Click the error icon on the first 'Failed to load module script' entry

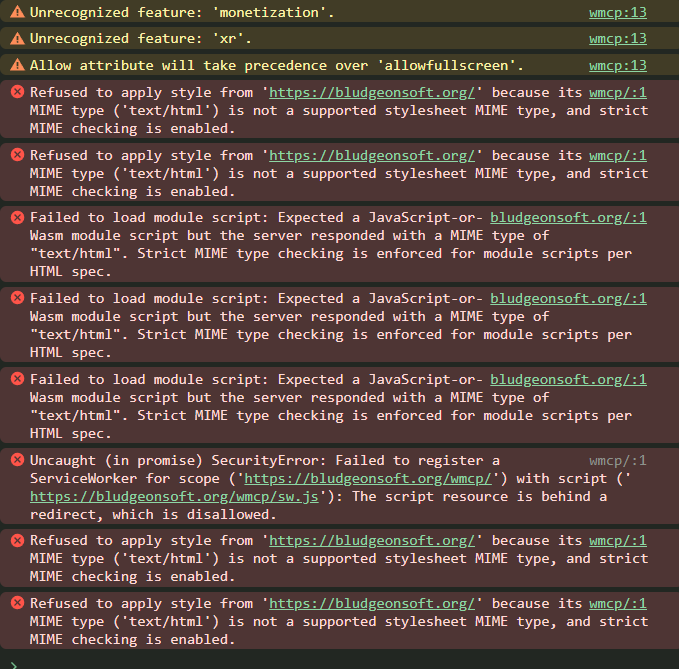17,217
